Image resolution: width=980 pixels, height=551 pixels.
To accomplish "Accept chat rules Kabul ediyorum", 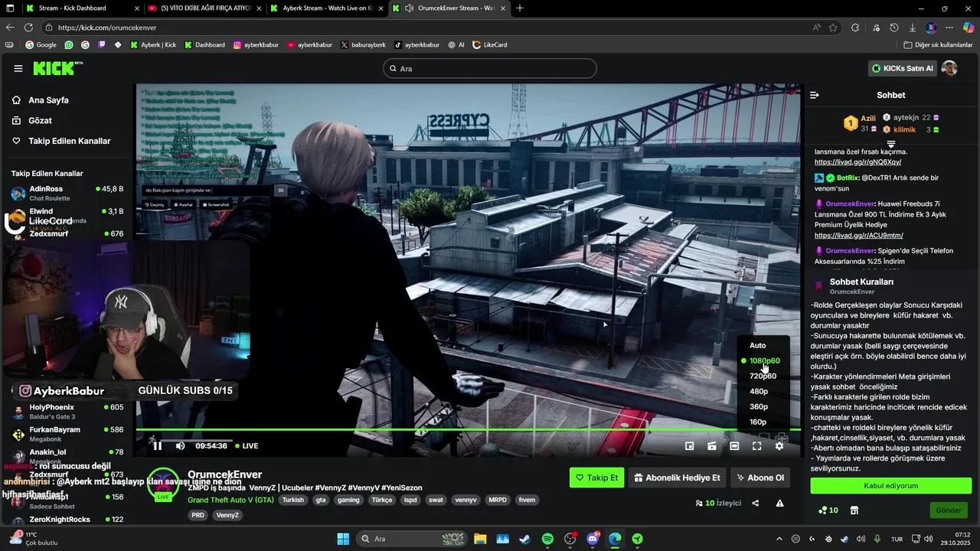I will pyautogui.click(x=891, y=485).
